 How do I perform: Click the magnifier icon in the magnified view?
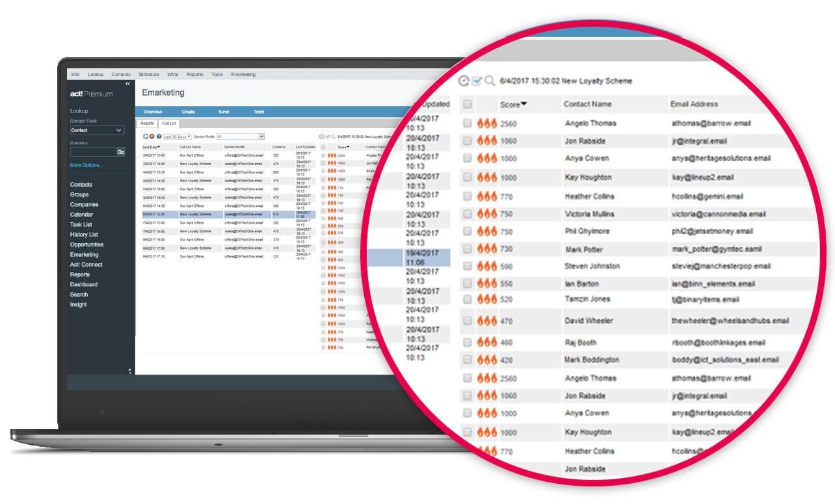[490, 81]
